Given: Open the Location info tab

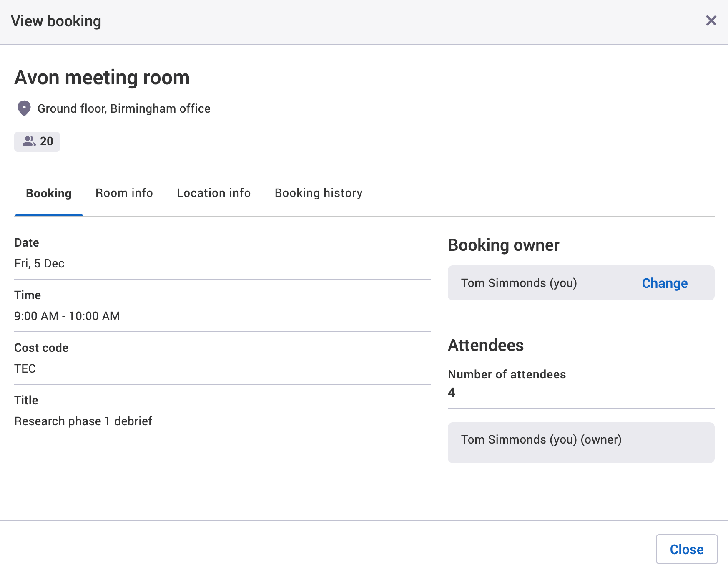Looking at the screenshot, I should click(213, 193).
